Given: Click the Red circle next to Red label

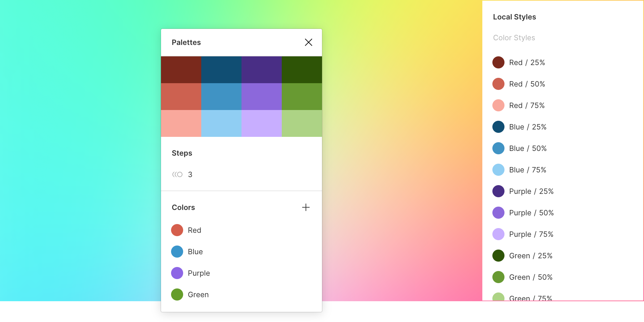Looking at the screenshot, I should point(177,230).
